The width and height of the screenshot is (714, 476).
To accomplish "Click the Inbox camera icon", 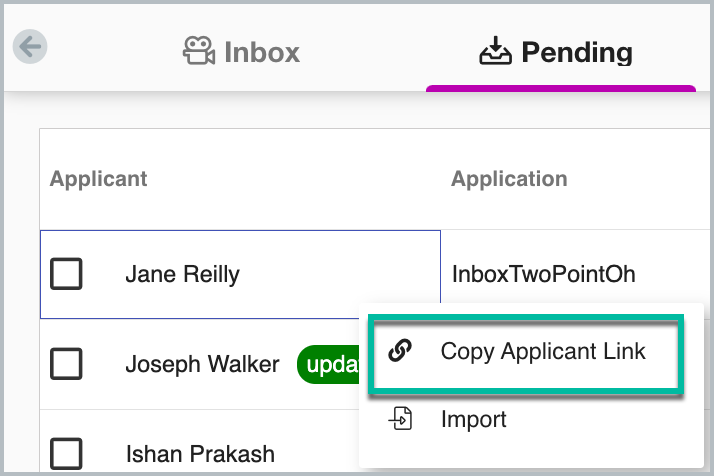I will (x=199, y=51).
